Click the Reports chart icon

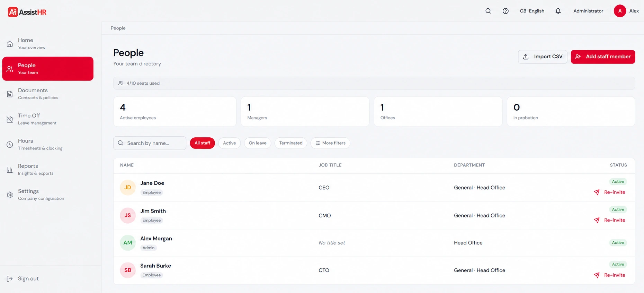(x=10, y=170)
